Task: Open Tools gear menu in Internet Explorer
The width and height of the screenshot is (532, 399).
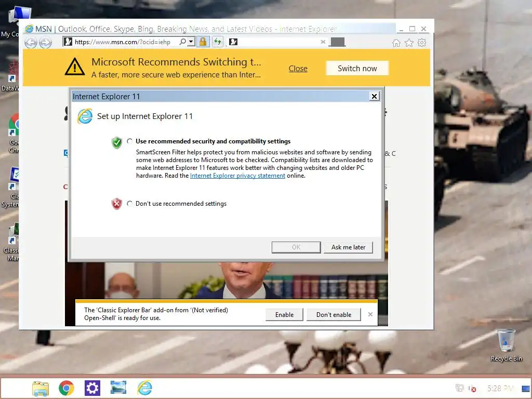Action: 422,43
